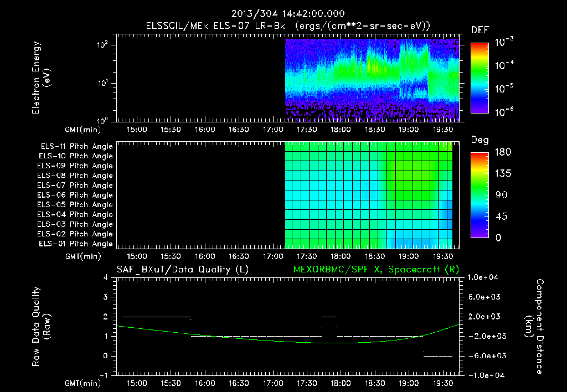Click the 10^2 tick on Electron Energy axis
567x392 pixels.
pos(102,45)
